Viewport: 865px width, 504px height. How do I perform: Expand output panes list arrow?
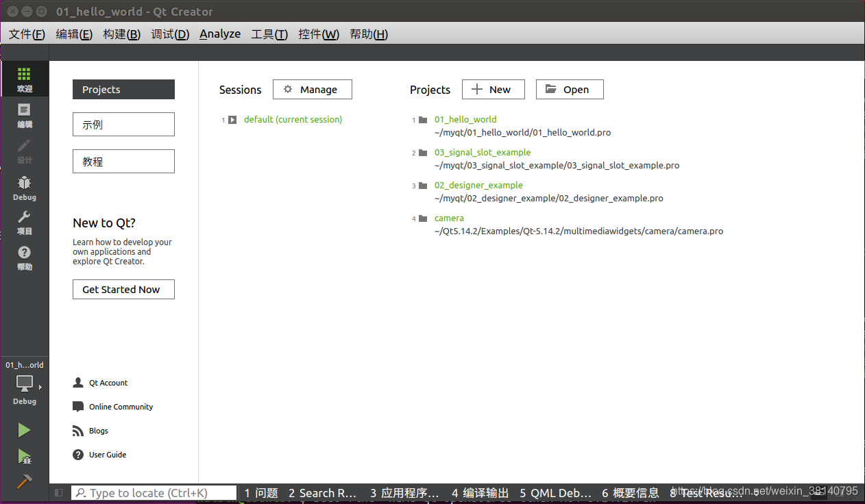(x=756, y=493)
